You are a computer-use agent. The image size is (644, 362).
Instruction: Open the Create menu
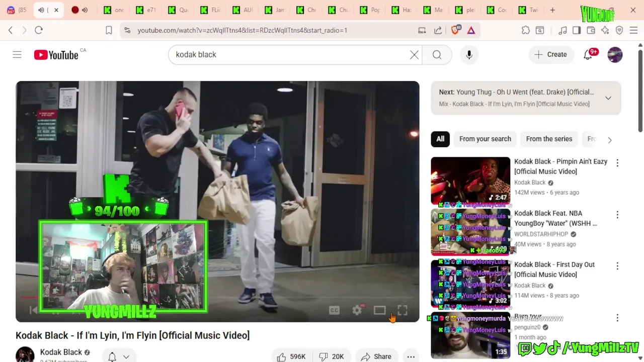click(x=551, y=54)
